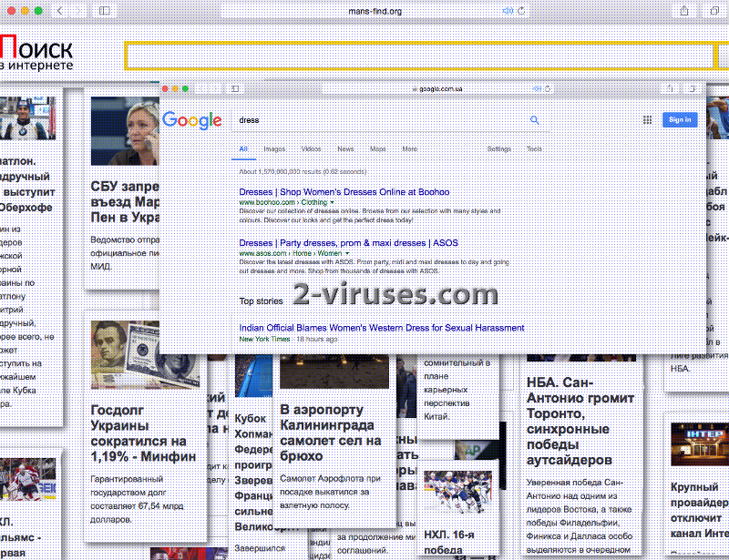
Task: Click the blue magnifier search icon
Action: point(535,120)
